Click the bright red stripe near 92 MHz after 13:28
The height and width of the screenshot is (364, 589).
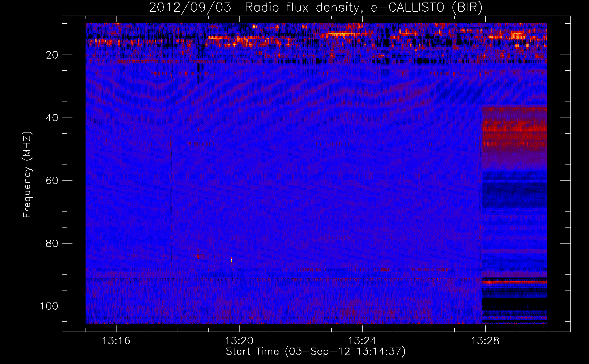514,282
